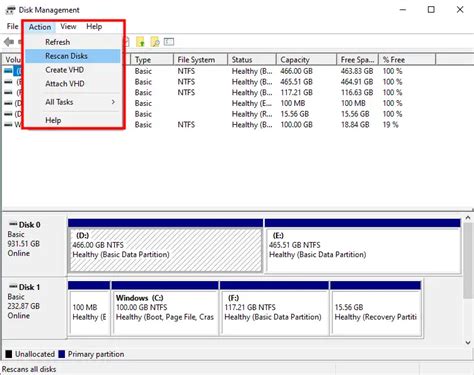Click the Disk 0 drive icon
The image size is (474, 375).
[x=13, y=224]
